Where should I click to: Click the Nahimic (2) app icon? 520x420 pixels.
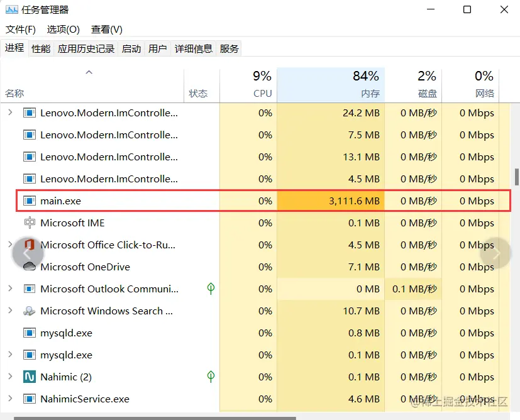tap(30, 377)
